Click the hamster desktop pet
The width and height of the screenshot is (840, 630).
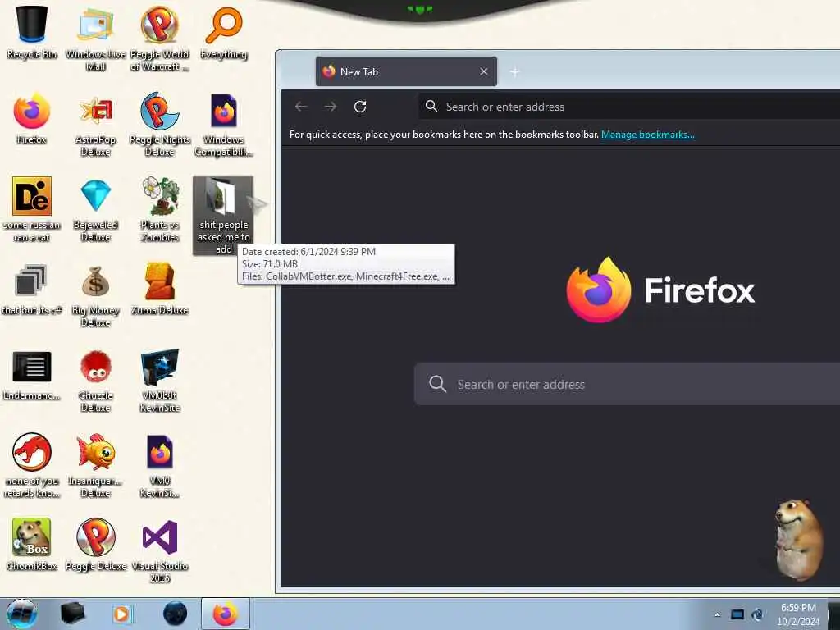point(799,540)
